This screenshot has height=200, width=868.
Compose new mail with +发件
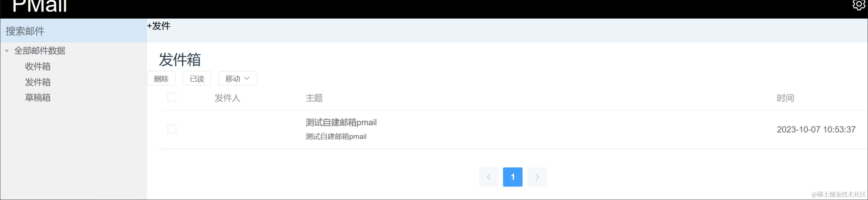[159, 26]
